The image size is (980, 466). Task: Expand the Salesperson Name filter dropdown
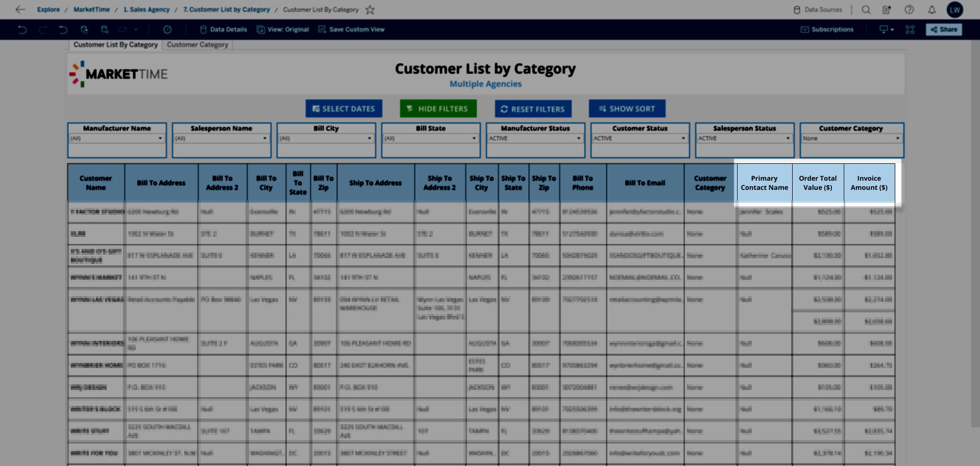tap(222, 138)
